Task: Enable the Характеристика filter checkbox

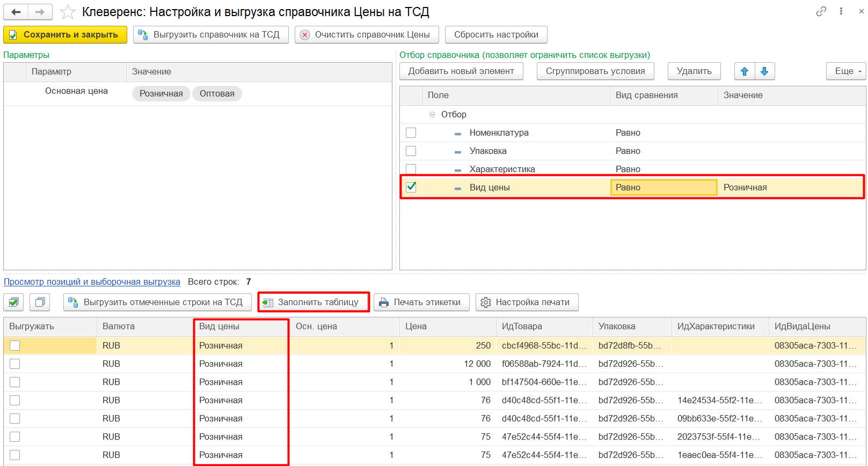Action: [411, 169]
